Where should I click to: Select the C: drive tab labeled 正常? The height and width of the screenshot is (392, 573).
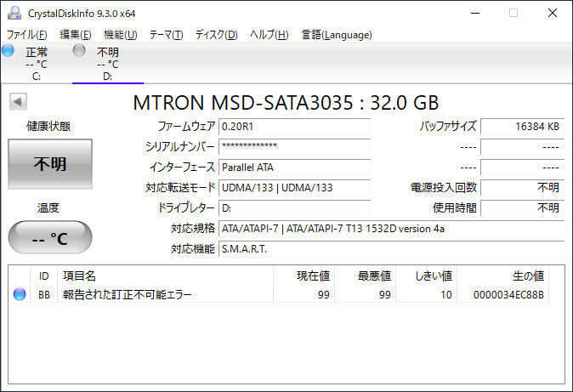click(37, 63)
